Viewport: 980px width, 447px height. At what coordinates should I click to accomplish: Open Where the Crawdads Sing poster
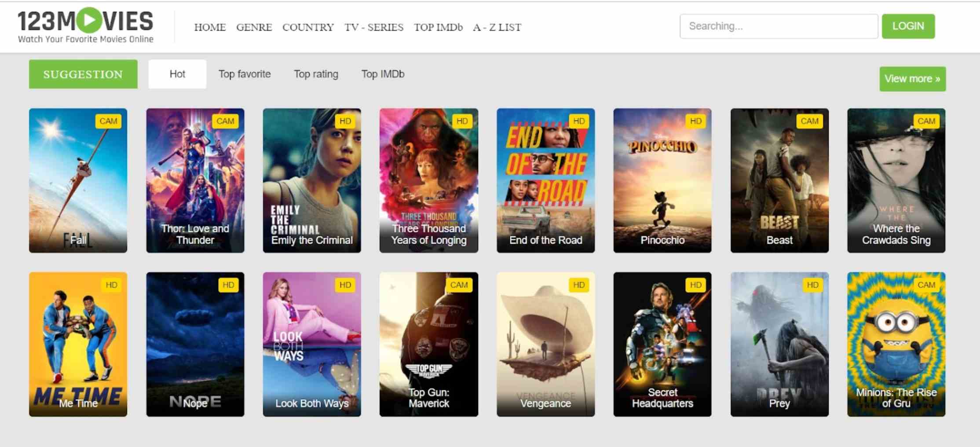click(896, 180)
